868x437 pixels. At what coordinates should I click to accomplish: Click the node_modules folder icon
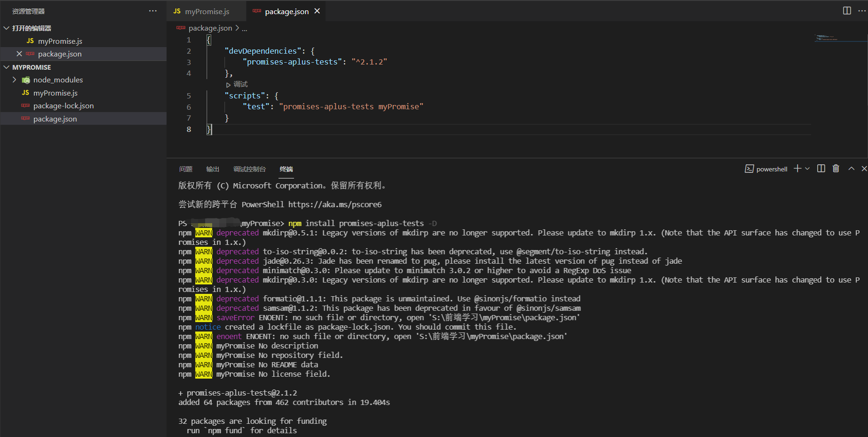[26, 80]
